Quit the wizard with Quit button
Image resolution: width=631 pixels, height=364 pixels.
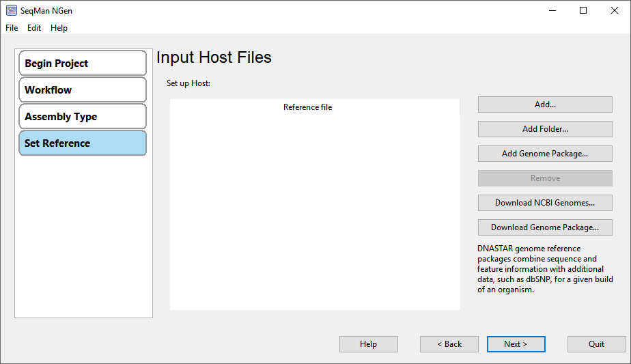pos(596,344)
